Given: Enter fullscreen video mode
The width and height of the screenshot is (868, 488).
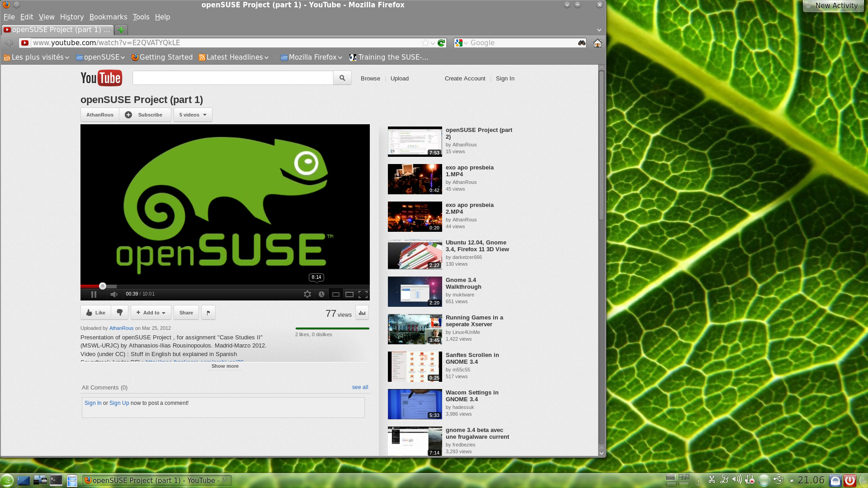Looking at the screenshot, I should coord(363,294).
